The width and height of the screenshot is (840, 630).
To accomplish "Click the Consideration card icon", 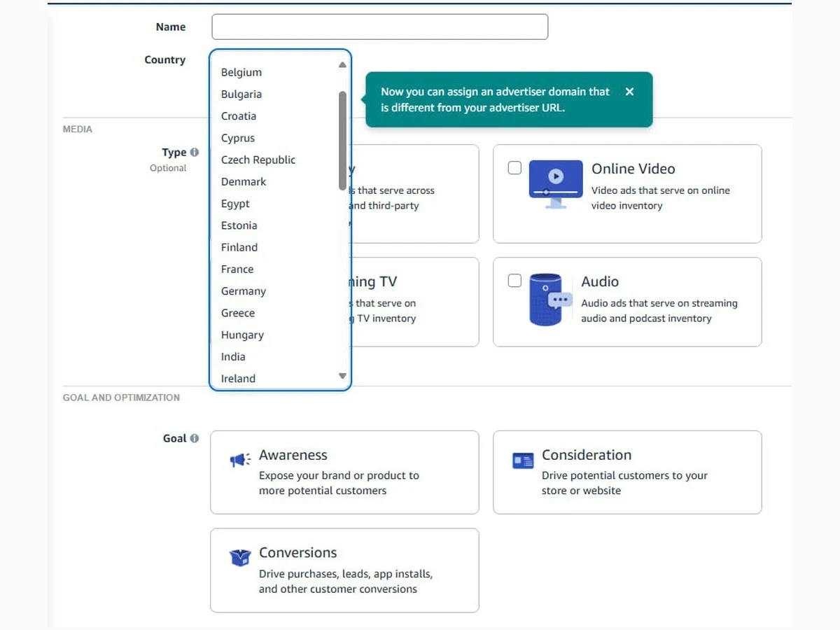I will point(523,461).
